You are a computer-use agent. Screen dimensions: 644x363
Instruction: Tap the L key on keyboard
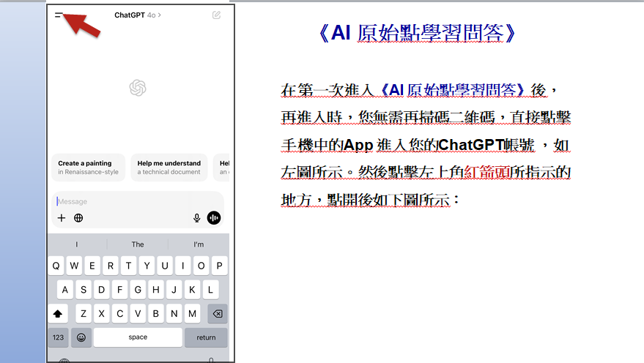(210, 290)
